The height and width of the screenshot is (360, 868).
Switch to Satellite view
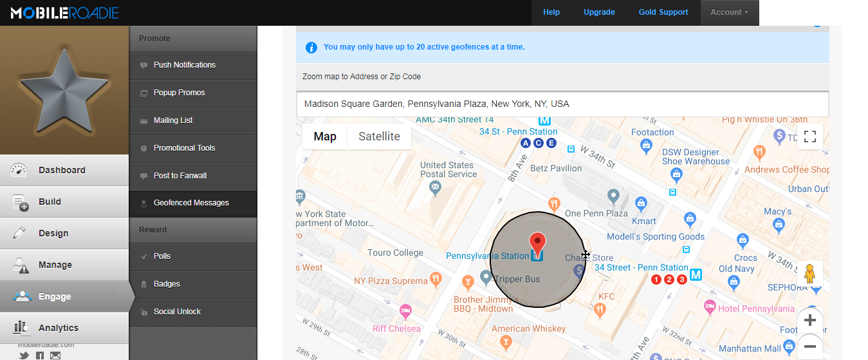pos(379,137)
